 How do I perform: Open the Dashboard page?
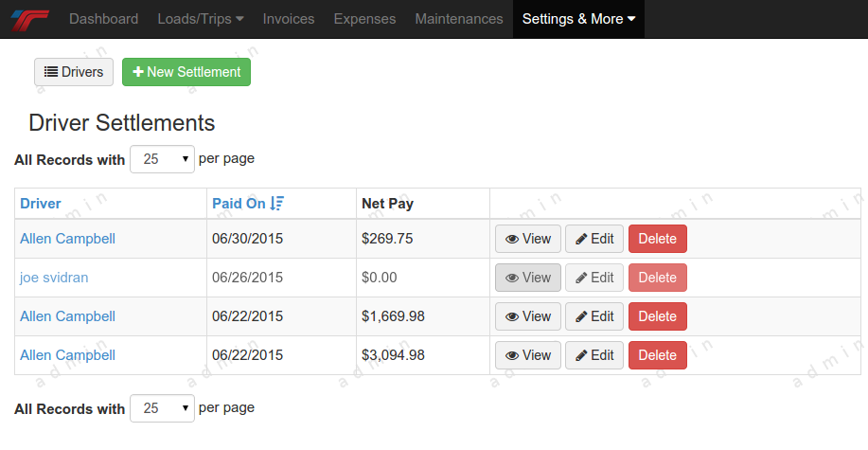coord(103,19)
